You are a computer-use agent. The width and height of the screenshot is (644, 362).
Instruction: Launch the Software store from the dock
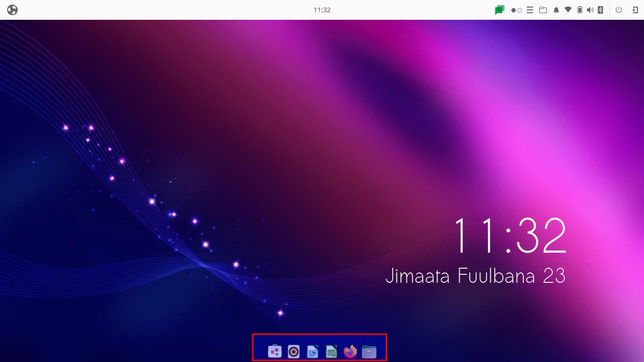tap(275, 352)
